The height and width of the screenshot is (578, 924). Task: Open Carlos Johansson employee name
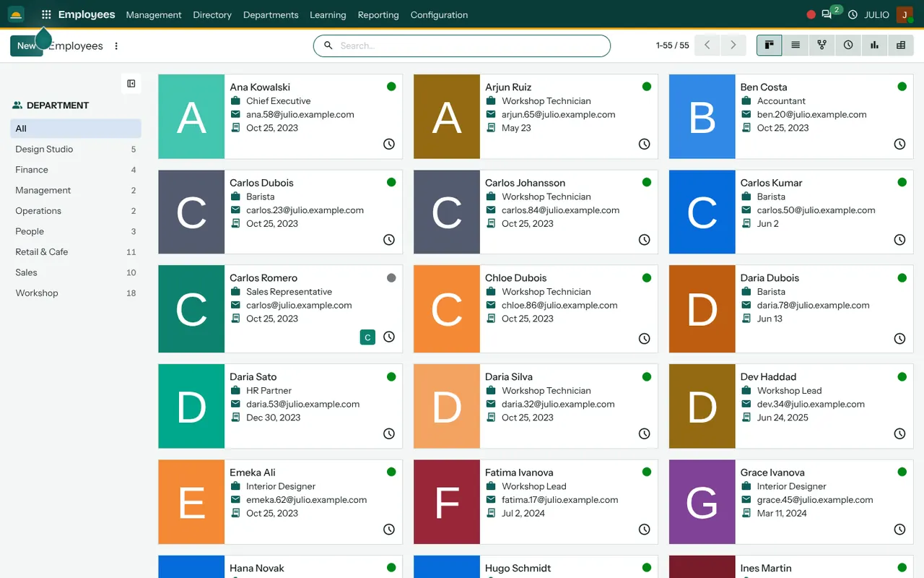(525, 183)
